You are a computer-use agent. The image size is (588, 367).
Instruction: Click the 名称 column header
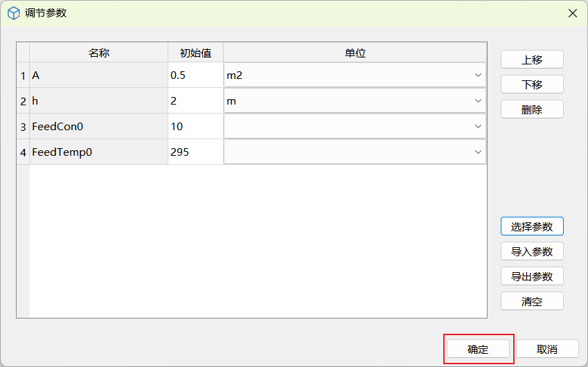98,53
